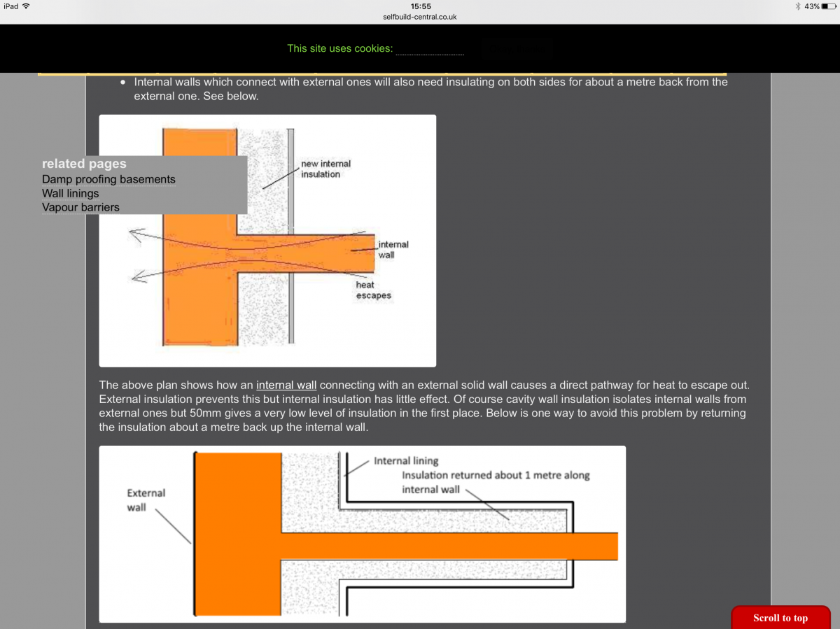840x629 pixels.
Task: Open the Damp proofing basements page
Action: [x=108, y=179]
